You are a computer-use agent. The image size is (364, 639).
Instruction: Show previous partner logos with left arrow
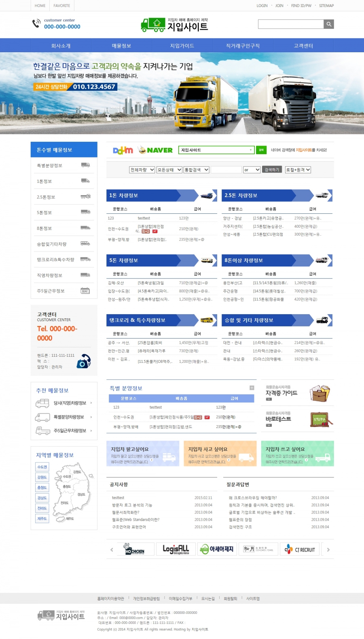point(112,550)
